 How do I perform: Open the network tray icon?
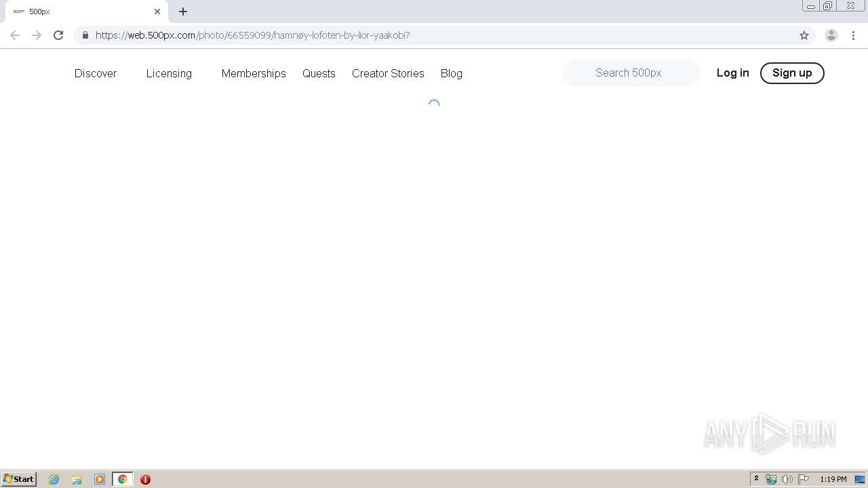click(x=771, y=479)
